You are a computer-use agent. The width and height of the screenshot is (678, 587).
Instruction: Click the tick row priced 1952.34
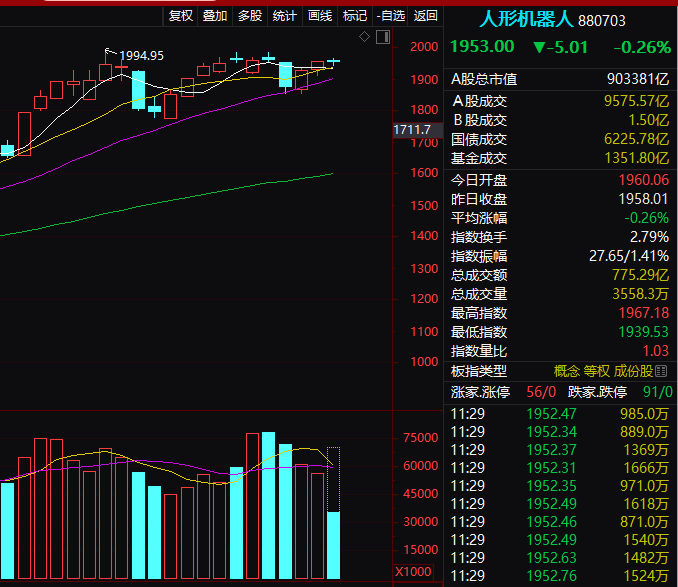tap(560, 432)
